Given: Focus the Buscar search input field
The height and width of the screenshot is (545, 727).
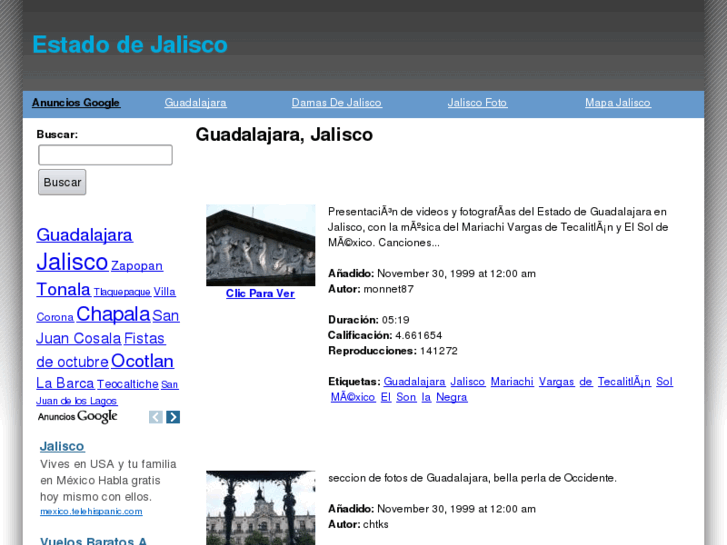Looking at the screenshot, I should (105, 155).
